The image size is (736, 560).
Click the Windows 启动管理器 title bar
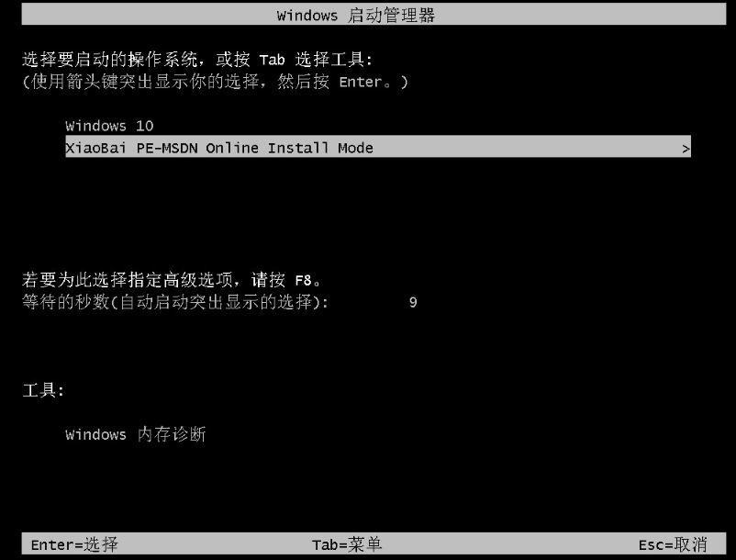tap(374, 15)
